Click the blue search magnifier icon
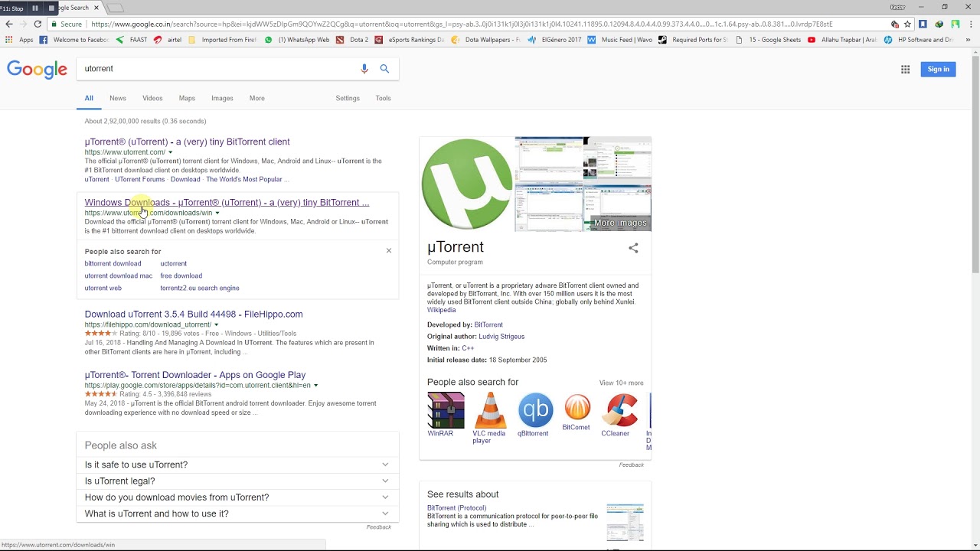The height and width of the screenshot is (551, 980). 384,69
